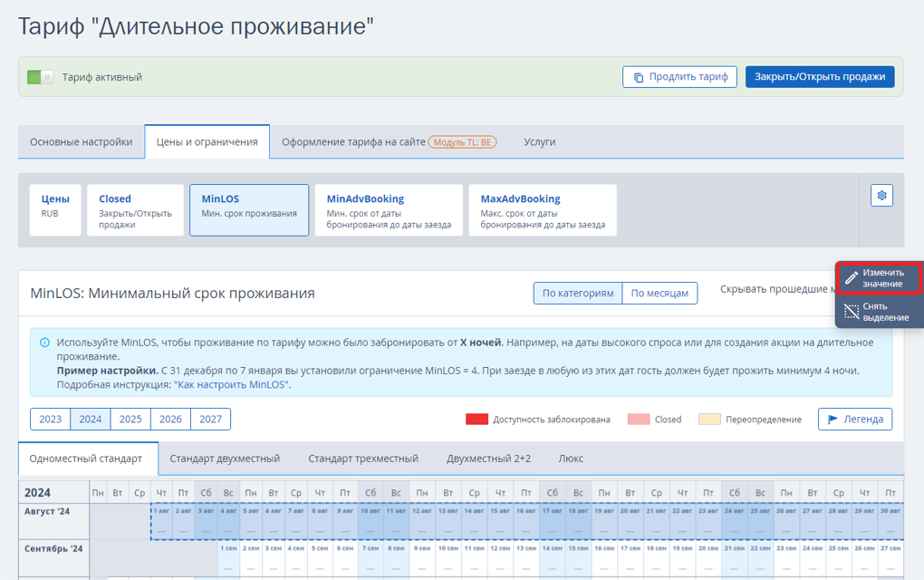Select the '19 авг' calendar cell
The height and width of the screenshot is (580, 924).
(604, 522)
